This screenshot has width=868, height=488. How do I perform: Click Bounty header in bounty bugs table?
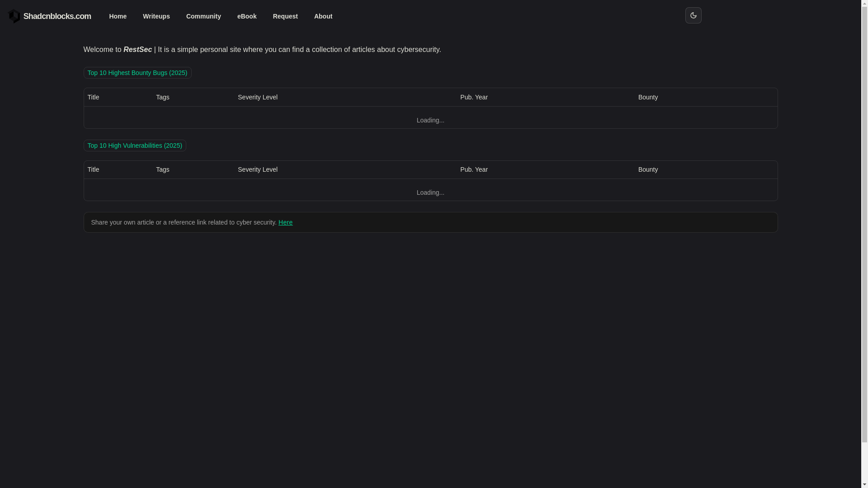click(x=648, y=97)
